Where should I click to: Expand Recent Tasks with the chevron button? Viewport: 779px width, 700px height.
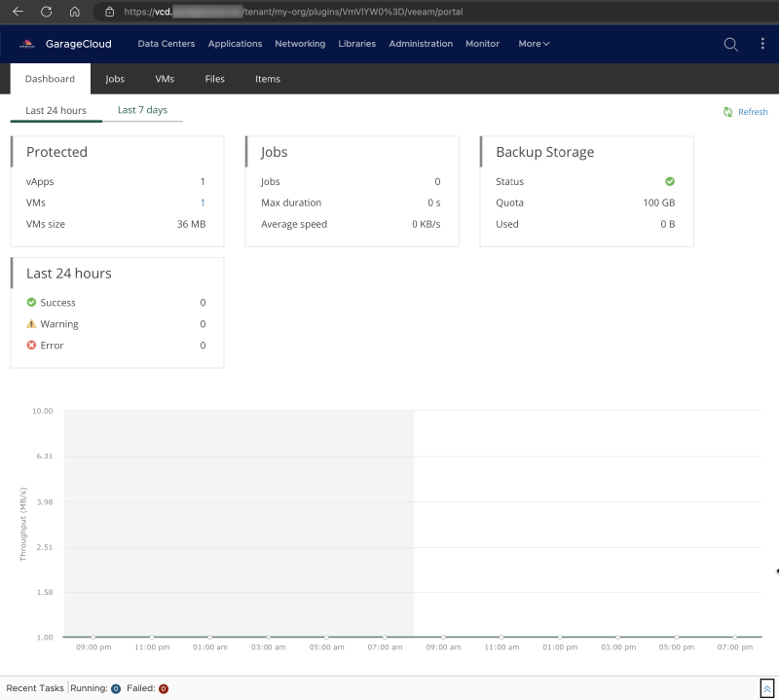click(766, 687)
